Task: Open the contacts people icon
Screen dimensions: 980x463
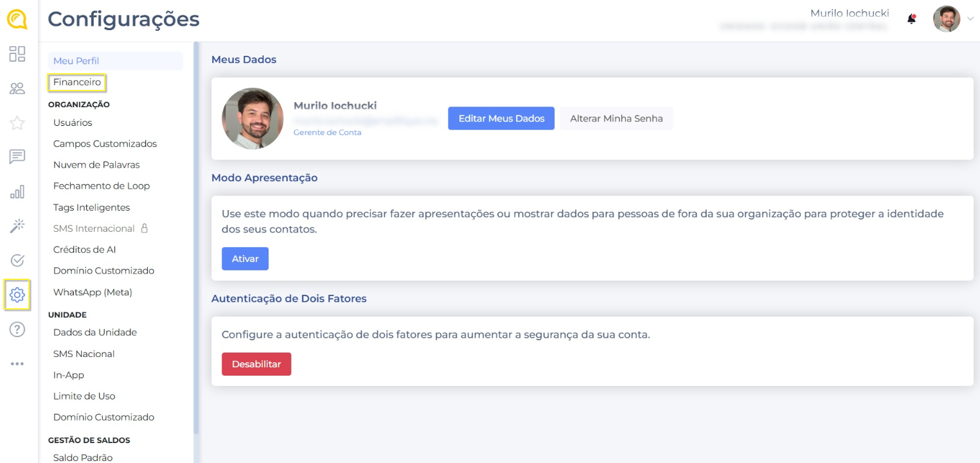Action: (x=17, y=89)
